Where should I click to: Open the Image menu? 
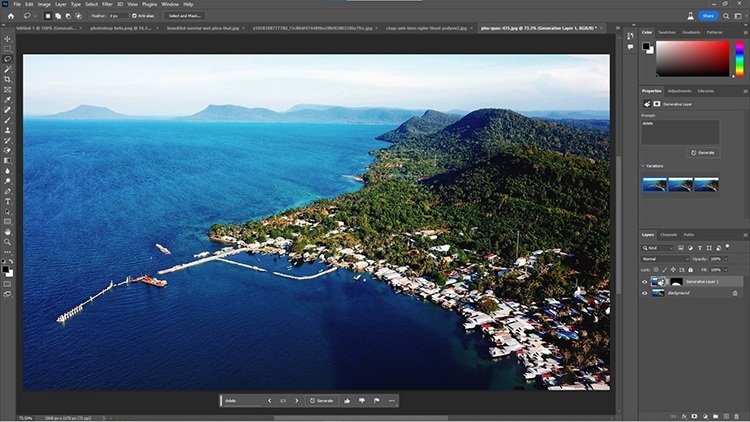pos(44,4)
